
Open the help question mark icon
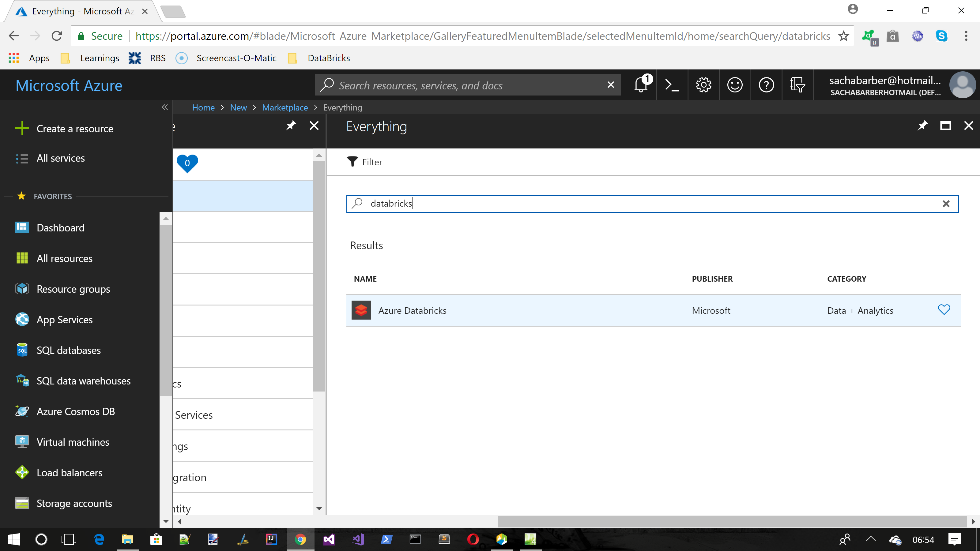766,85
